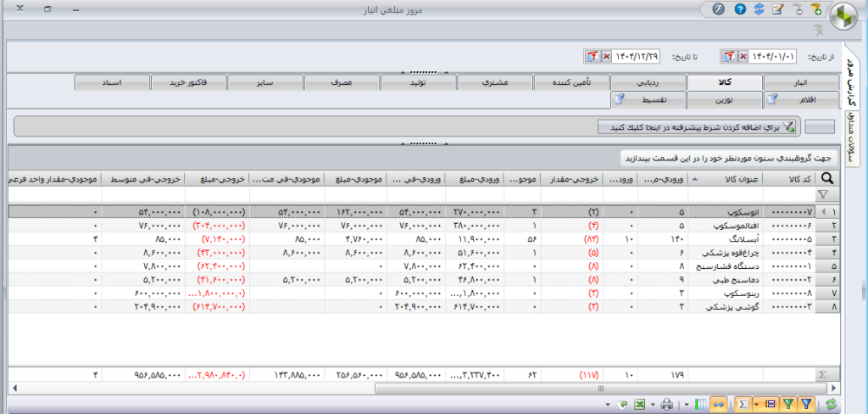Click the magnifier search icon in grid header

pos(829,178)
